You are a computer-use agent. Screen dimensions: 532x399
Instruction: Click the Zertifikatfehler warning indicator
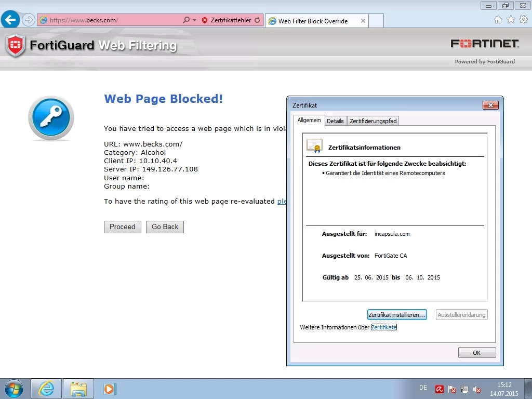227,20
